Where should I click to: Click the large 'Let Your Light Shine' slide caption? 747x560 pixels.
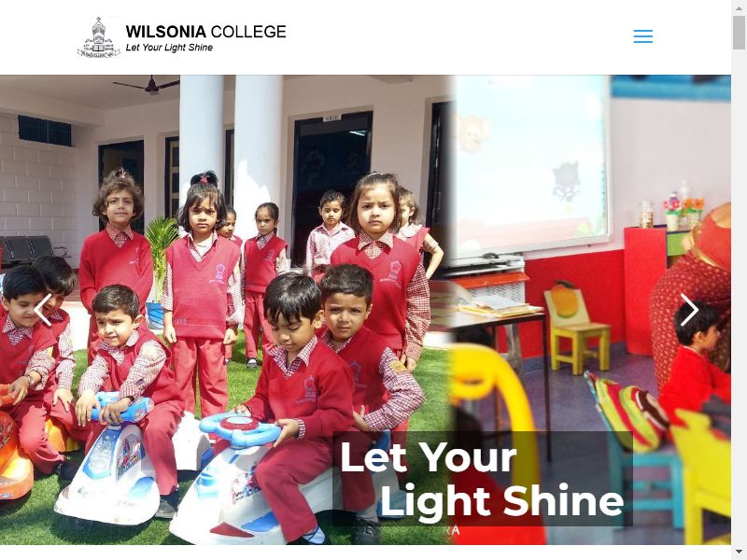tap(482, 479)
